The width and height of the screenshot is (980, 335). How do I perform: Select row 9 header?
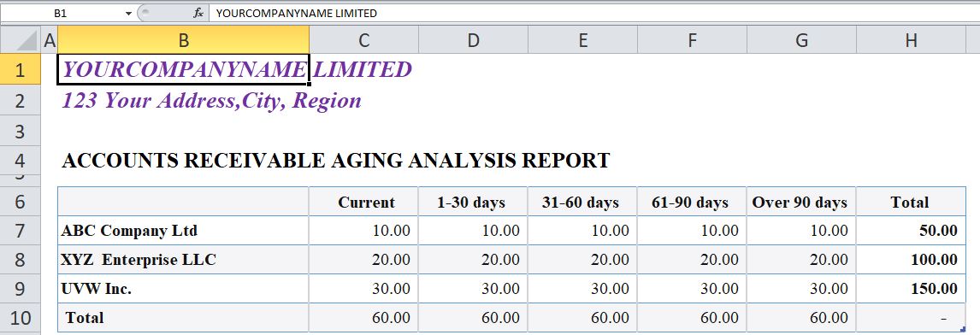21,289
